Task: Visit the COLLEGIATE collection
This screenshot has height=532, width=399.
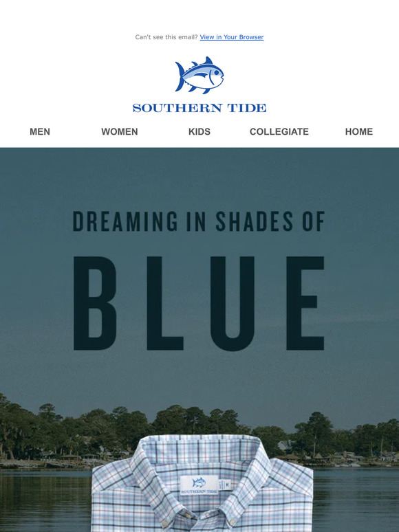Action: point(279,132)
